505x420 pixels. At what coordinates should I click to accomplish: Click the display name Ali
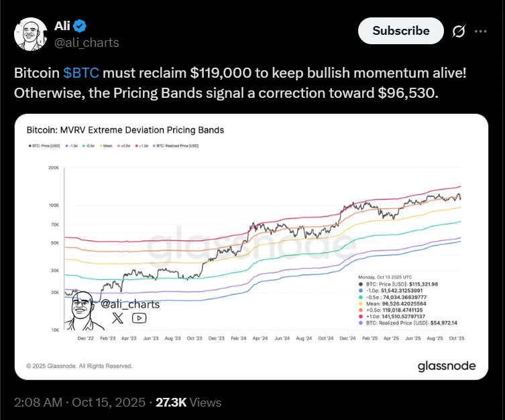click(62, 27)
